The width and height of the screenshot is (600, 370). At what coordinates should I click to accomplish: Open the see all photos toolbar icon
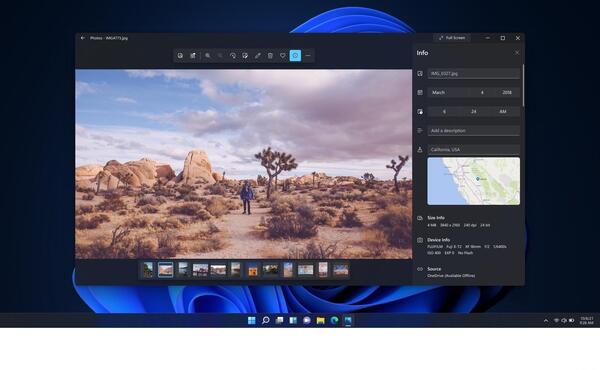coord(180,55)
